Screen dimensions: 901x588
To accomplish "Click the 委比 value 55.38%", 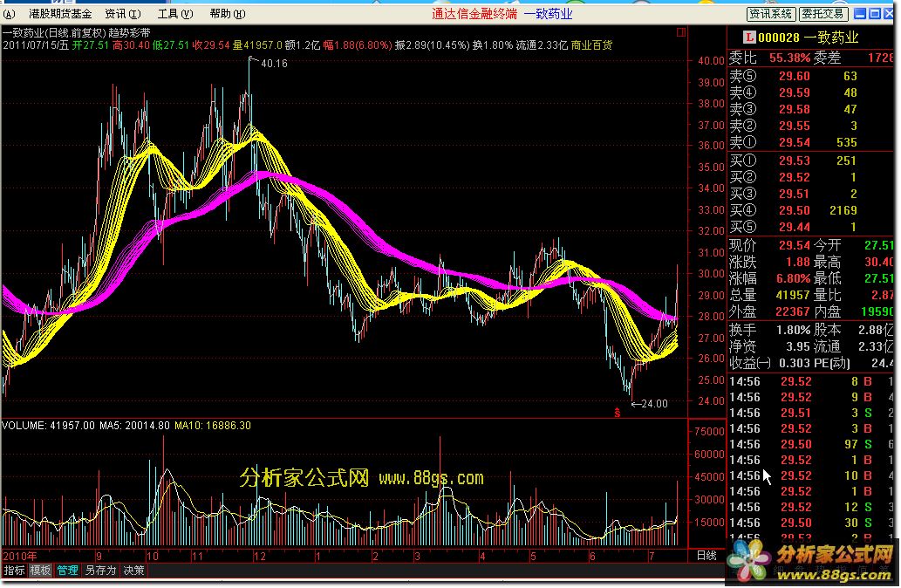I will point(788,58).
